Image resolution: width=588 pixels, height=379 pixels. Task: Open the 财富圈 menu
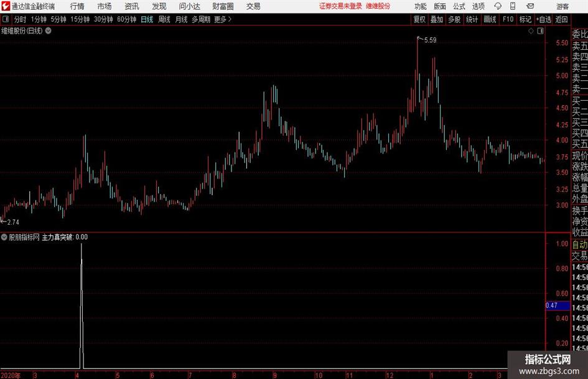[x=223, y=6]
